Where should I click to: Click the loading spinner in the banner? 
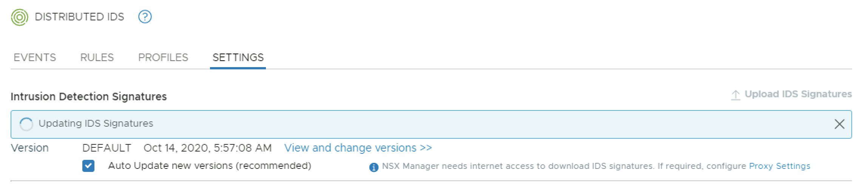pyautogui.click(x=26, y=124)
